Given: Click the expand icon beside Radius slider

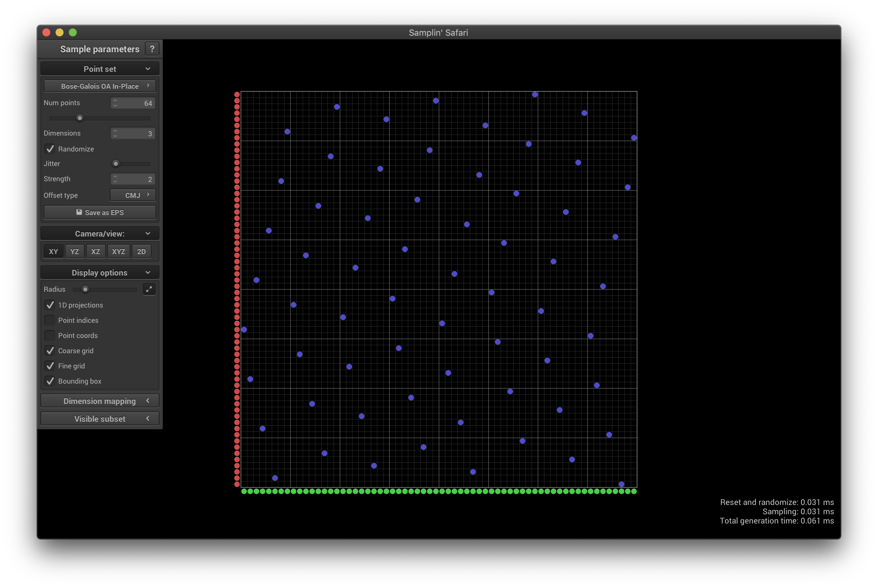Looking at the screenshot, I should point(149,289).
